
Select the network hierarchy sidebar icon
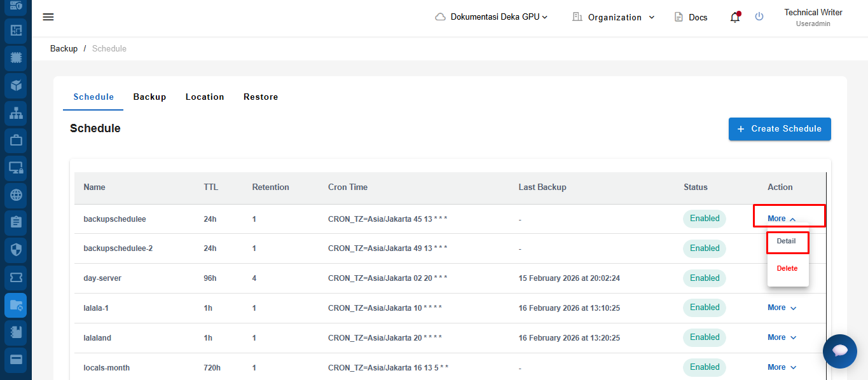pos(16,113)
